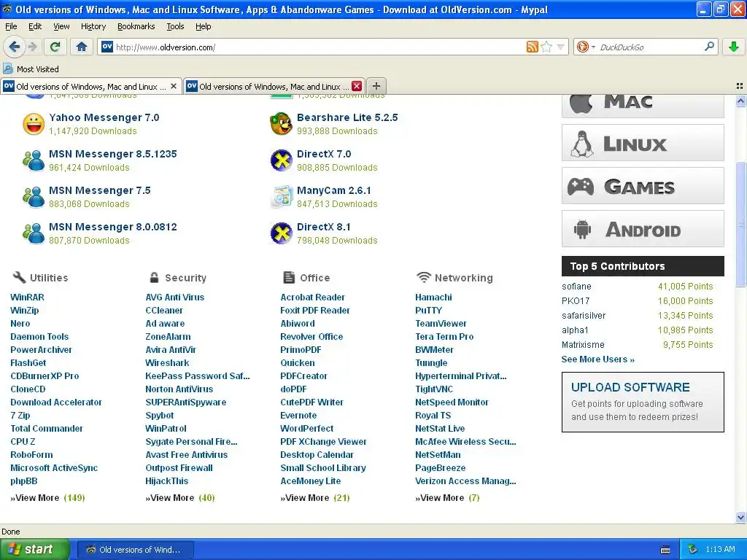Open a new tab with plus button

point(376,86)
